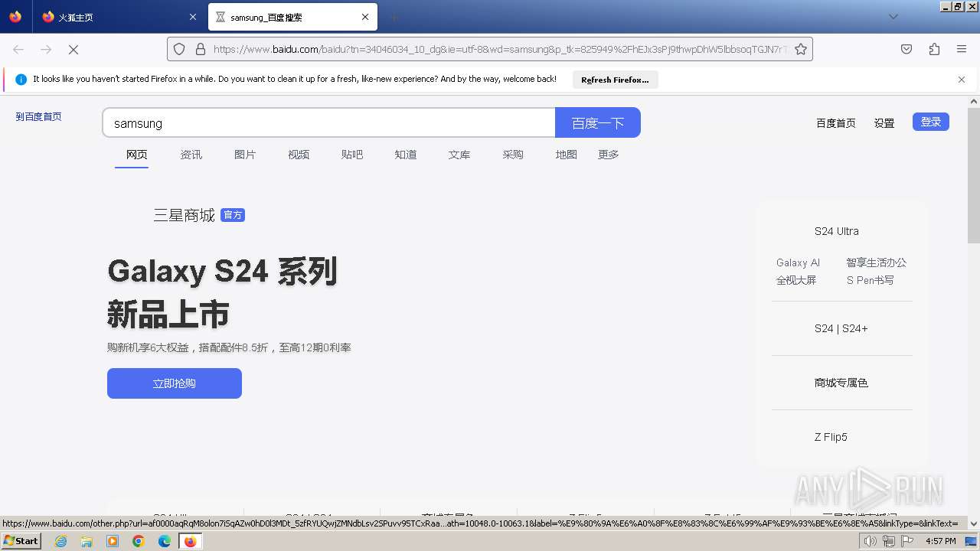
Task: Open the S24 Ultra link
Action: pos(837,231)
